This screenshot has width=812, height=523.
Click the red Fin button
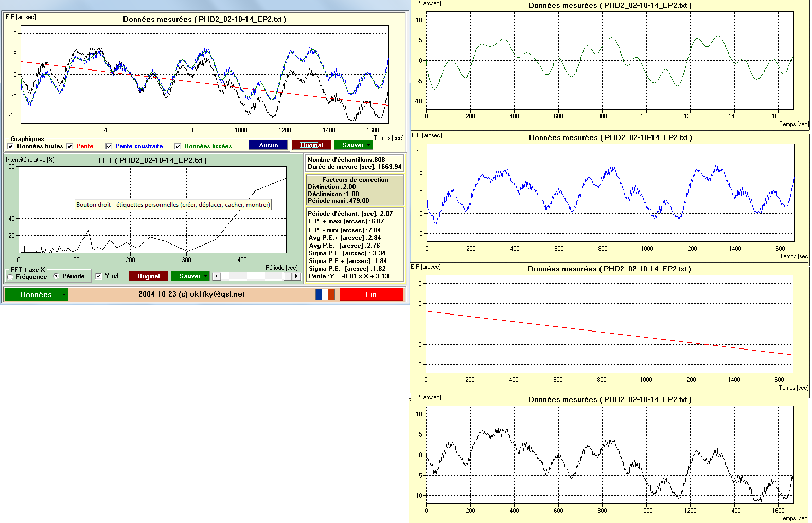(371, 294)
